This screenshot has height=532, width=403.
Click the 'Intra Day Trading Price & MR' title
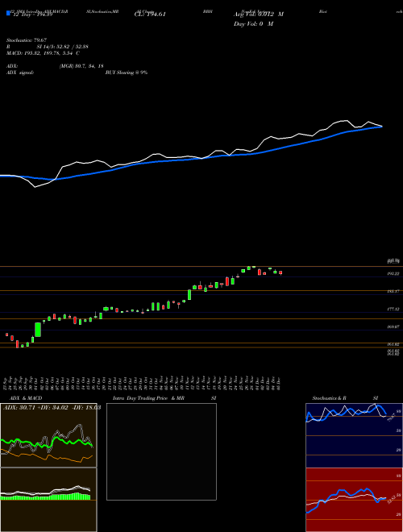[x=148, y=398]
